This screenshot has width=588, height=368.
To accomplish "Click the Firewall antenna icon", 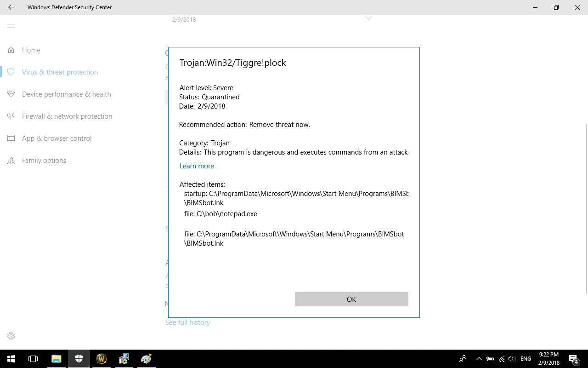I will (11, 116).
